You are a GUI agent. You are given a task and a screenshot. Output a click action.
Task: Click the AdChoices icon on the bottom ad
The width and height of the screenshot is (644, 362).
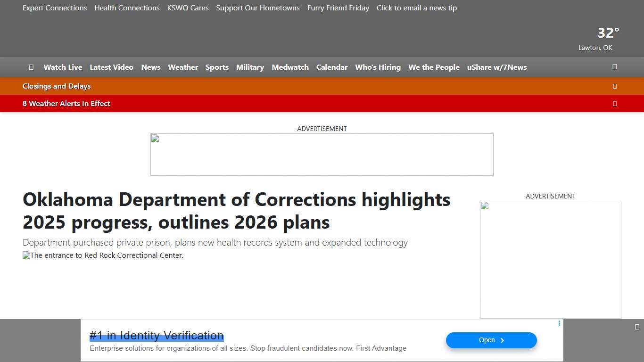(559, 323)
